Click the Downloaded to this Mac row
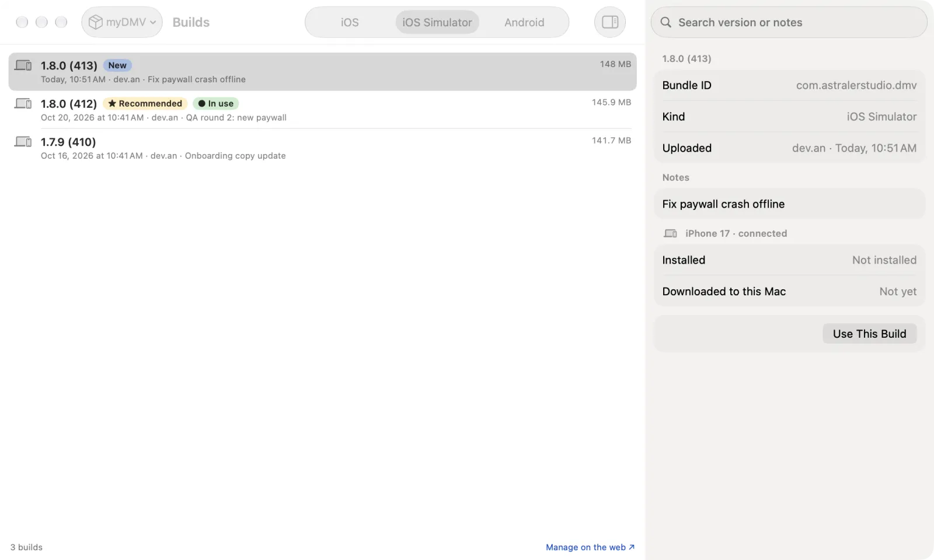The height and width of the screenshot is (560, 934). coord(789,292)
